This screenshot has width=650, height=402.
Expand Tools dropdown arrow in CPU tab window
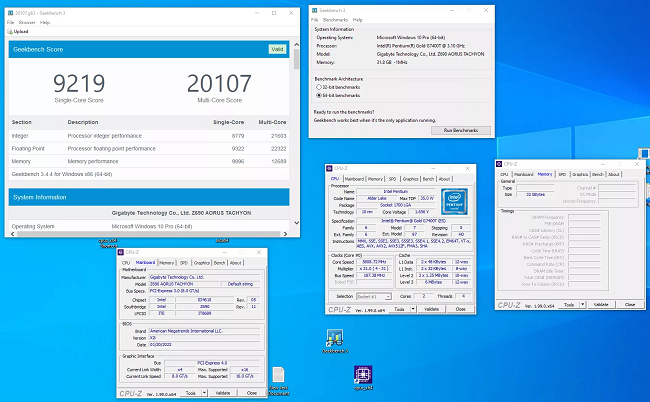(413, 309)
